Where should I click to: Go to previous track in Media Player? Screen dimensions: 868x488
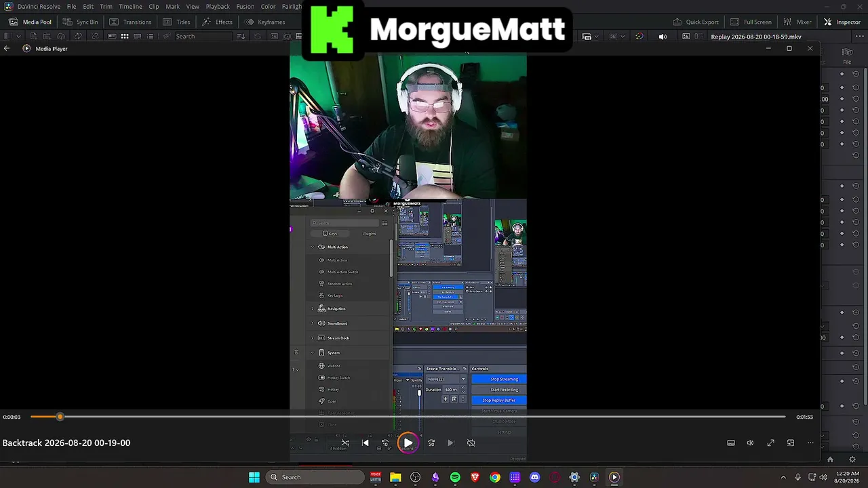click(x=366, y=443)
